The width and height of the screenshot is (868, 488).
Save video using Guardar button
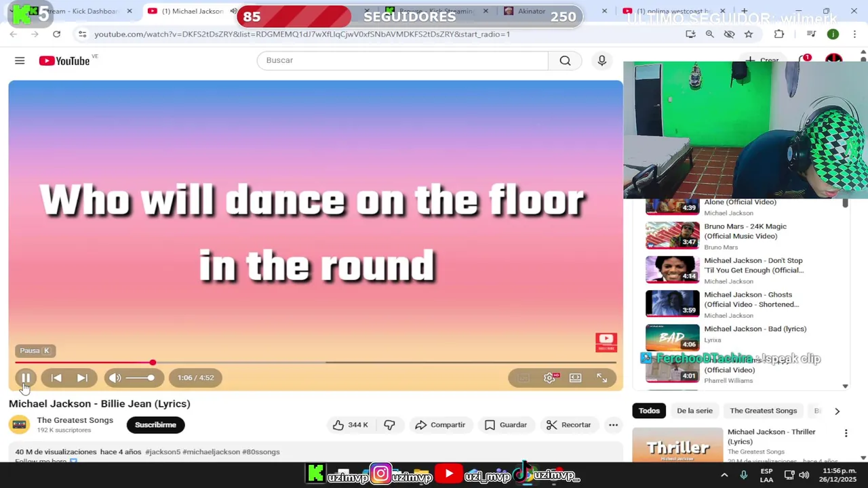click(506, 425)
